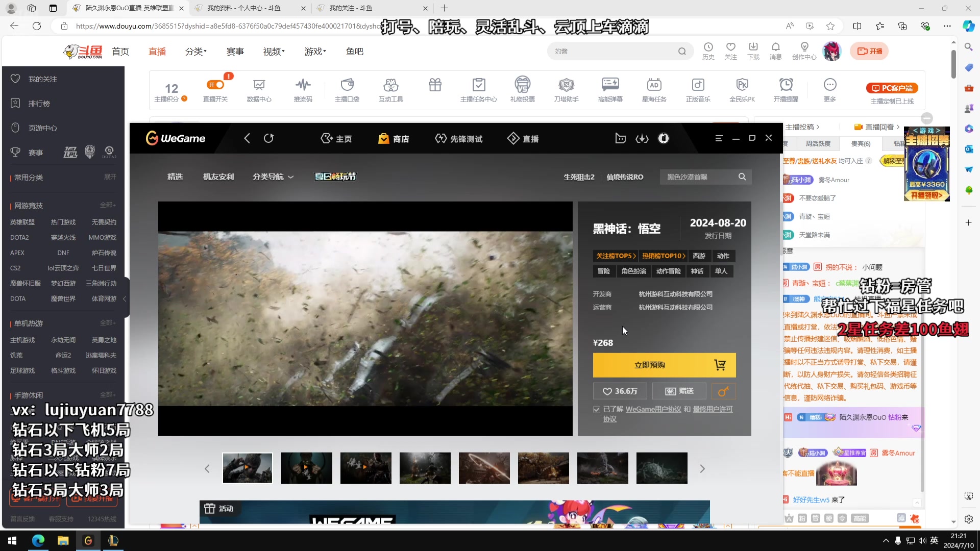The width and height of the screenshot is (980, 551).
Task: Open WeGame hamburger menu
Action: click(719, 138)
